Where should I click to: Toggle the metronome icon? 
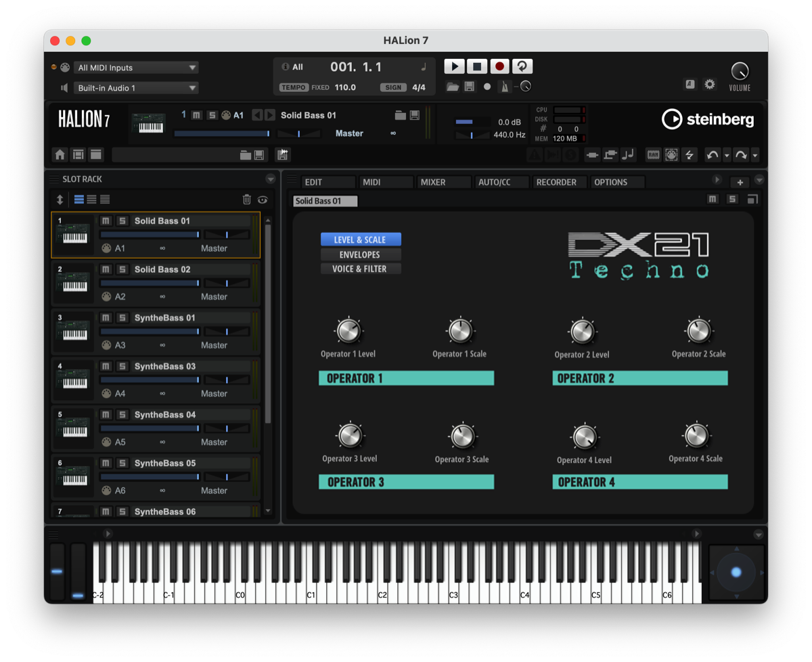click(x=504, y=87)
